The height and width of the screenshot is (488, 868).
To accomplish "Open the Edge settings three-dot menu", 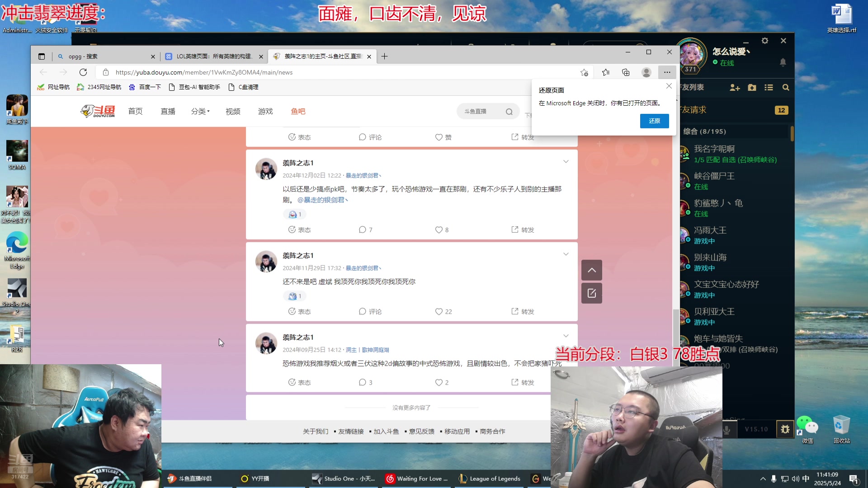I will tap(667, 72).
